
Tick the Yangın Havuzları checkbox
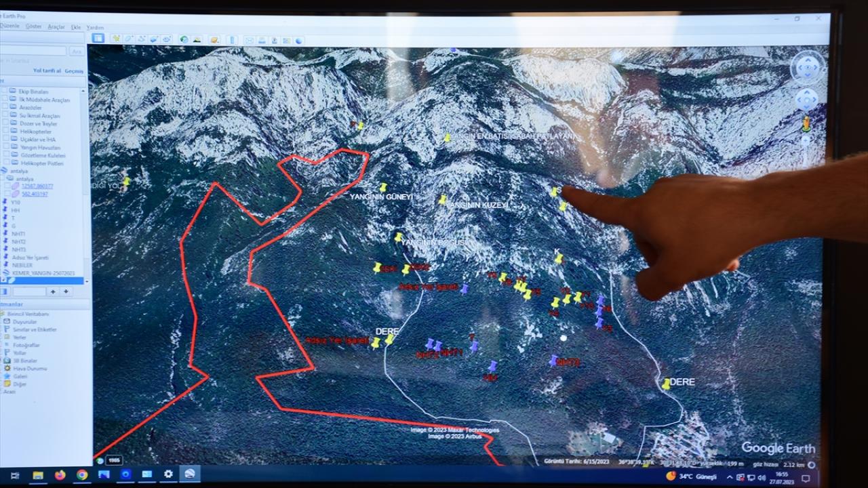[x=5, y=148]
